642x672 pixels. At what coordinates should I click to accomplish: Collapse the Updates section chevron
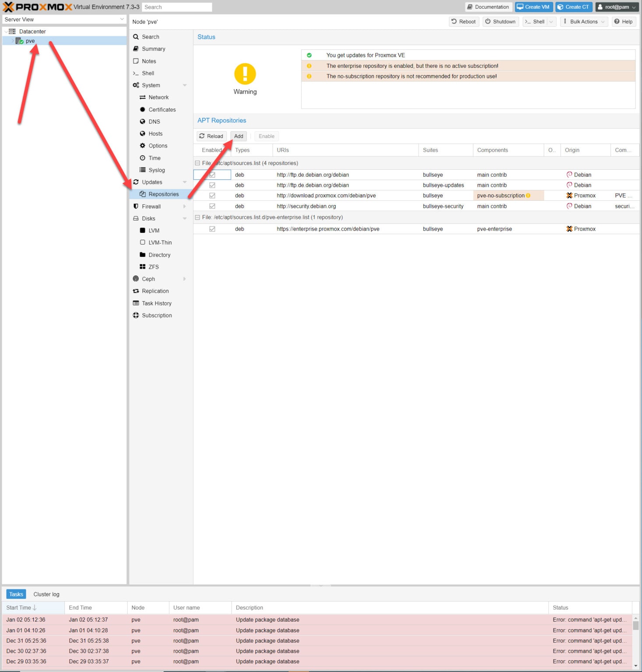pyautogui.click(x=184, y=182)
